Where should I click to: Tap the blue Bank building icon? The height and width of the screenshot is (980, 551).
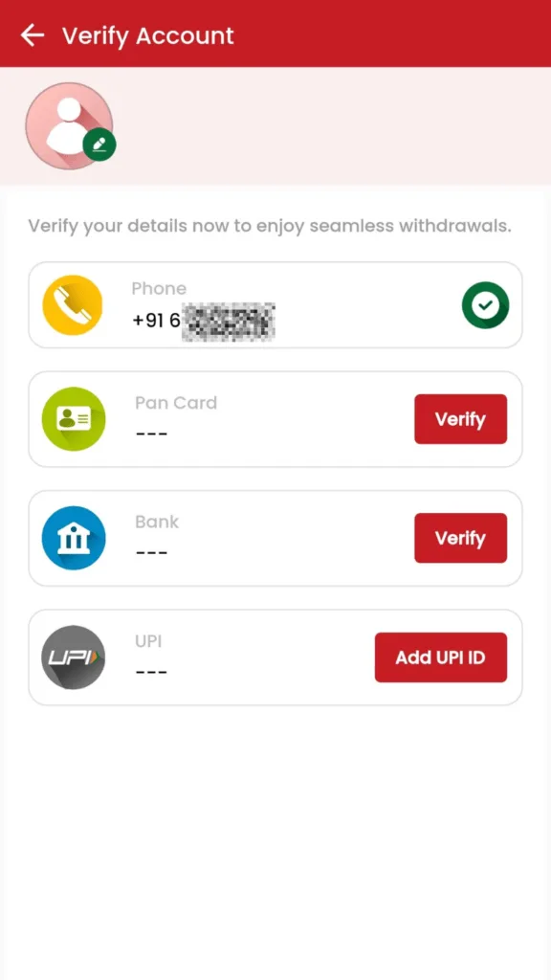click(x=73, y=538)
